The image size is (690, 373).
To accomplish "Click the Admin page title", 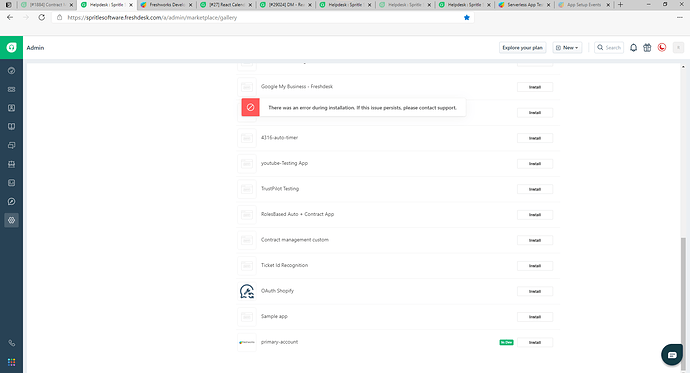I will (35, 48).
